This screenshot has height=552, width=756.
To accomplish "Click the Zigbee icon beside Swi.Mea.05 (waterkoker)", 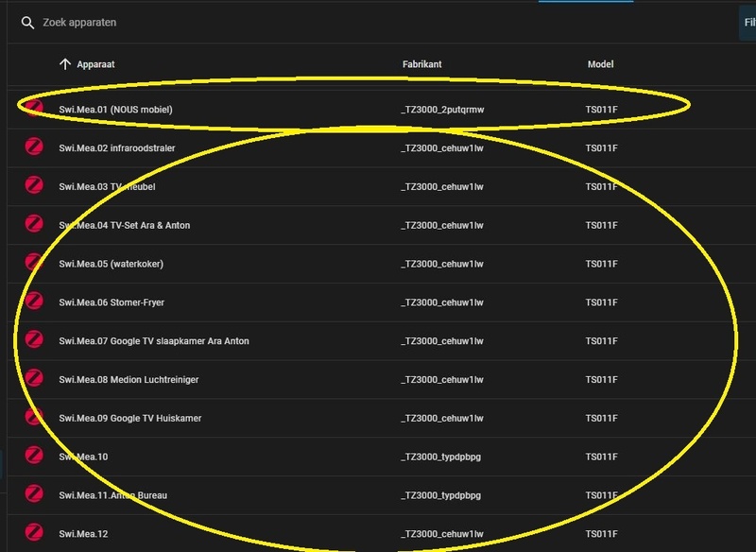I will [34, 263].
